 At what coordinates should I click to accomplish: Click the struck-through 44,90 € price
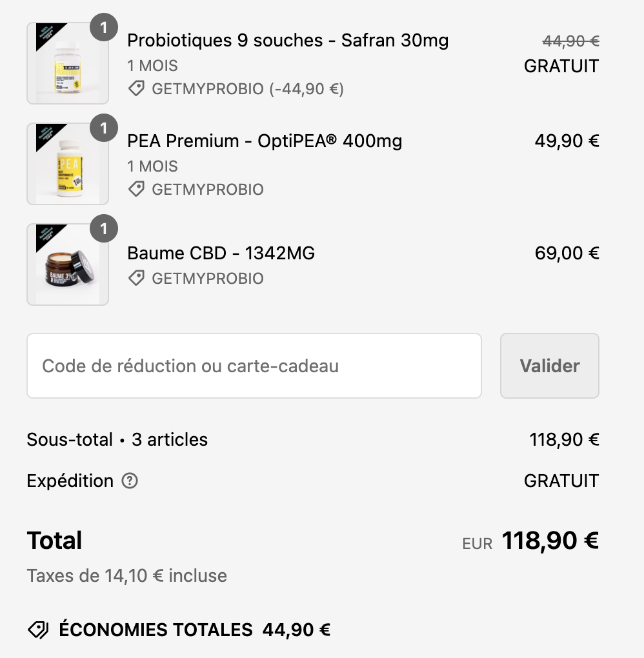(x=570, y=41)
